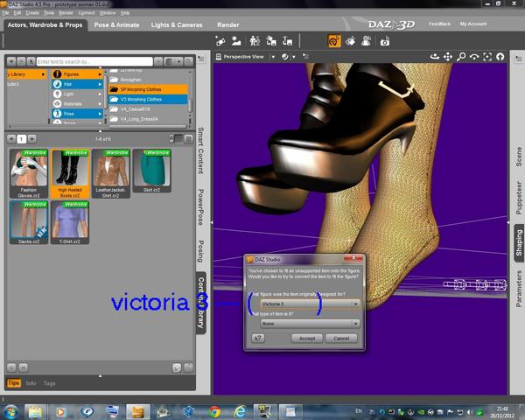This screenshot has height=420, width=525.
Task: Expand the Figures category arrow
Action: [100, 74]
